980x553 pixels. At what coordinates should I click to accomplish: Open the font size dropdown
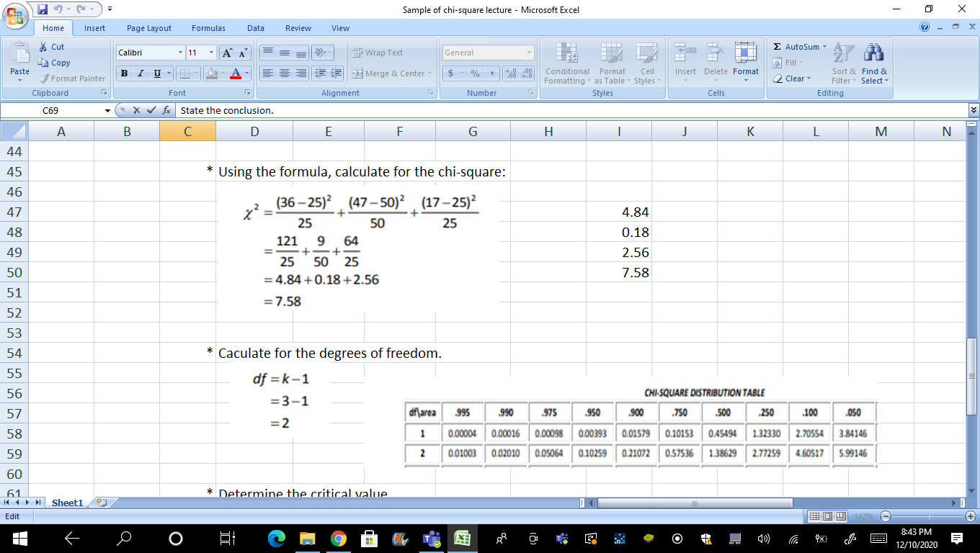[x=211, y=53]
